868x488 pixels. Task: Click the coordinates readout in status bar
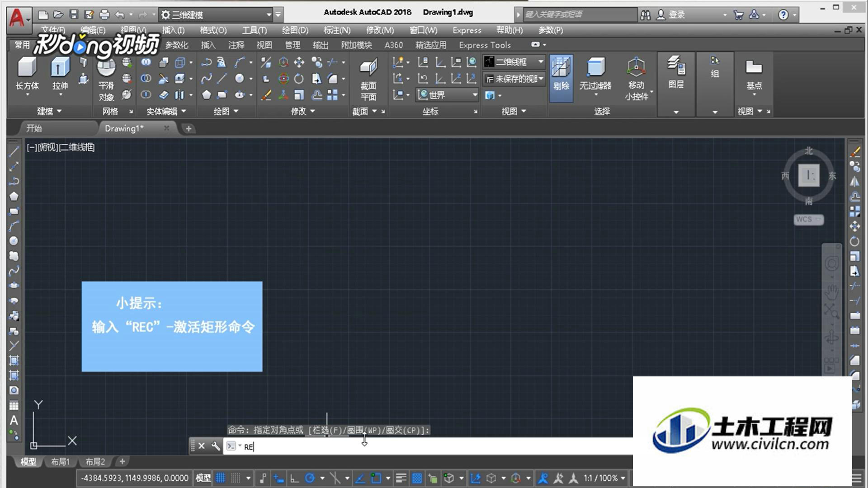(x=134, y=478)
